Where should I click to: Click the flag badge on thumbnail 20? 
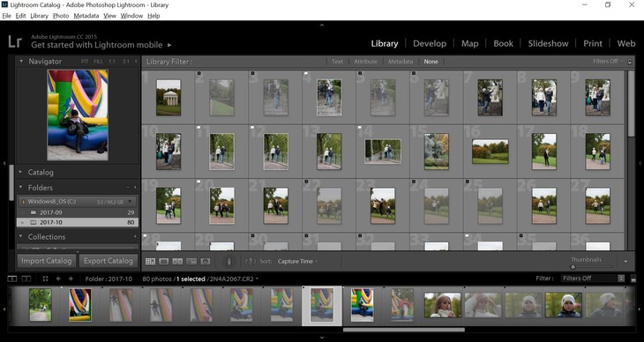(x=199, y=182)
